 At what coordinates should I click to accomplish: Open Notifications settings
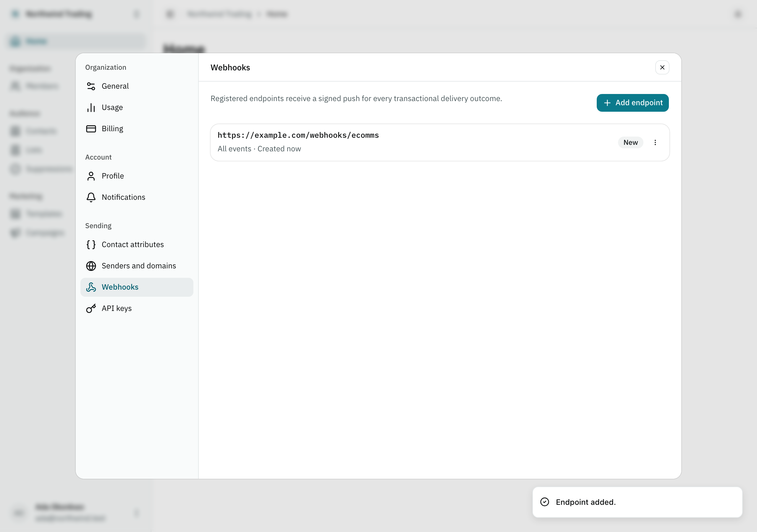(137, 197)
